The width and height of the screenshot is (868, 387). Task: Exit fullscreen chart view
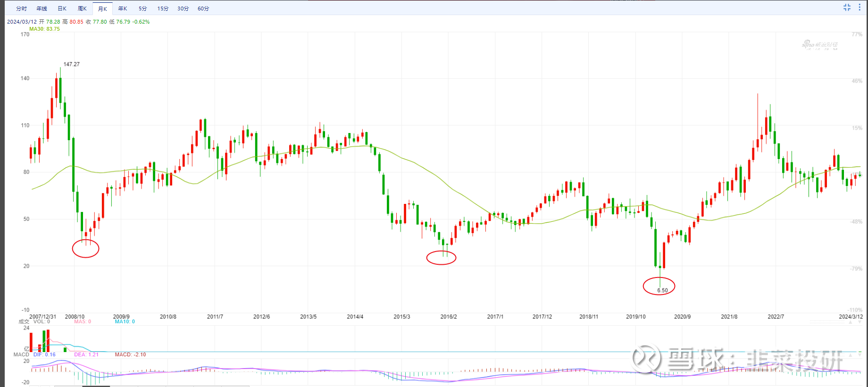[847, 8]
